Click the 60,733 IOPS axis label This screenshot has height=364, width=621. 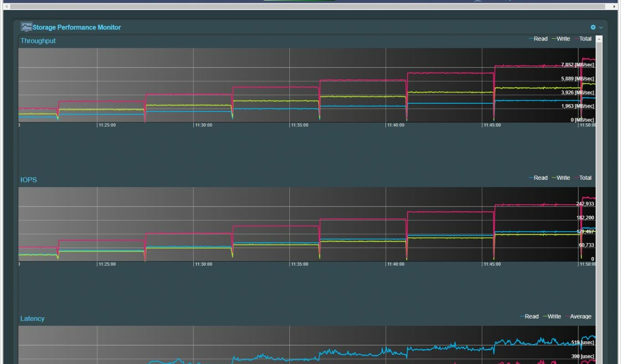(x=586, y=245)
